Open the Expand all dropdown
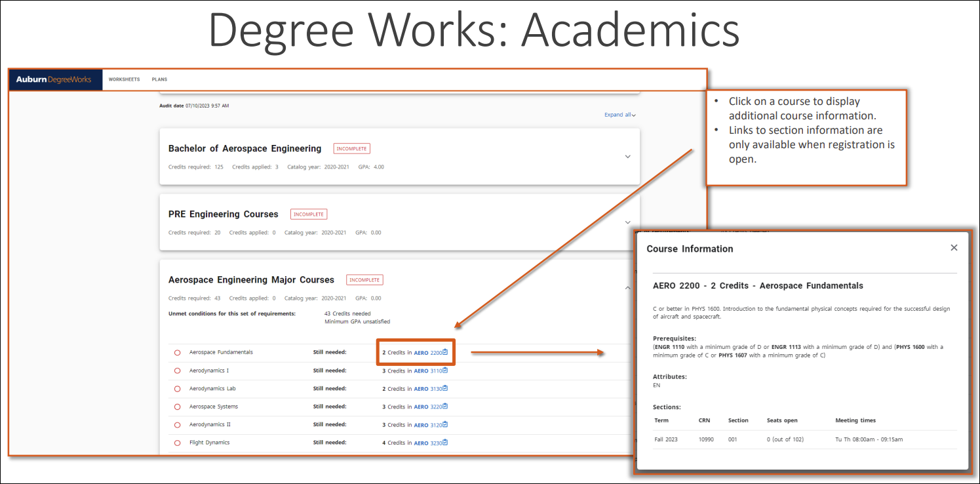The height and width of the screenshot is (484, 980). [x=619, y=115]
